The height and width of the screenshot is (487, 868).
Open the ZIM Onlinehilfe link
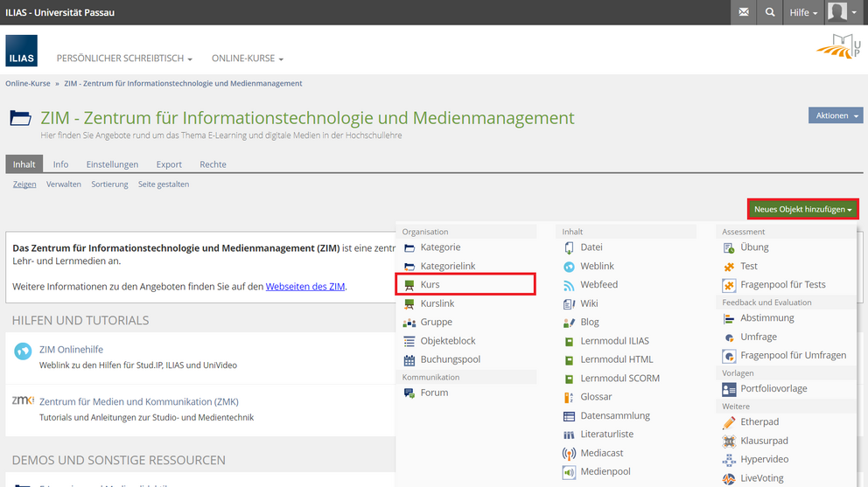[71, 350]
